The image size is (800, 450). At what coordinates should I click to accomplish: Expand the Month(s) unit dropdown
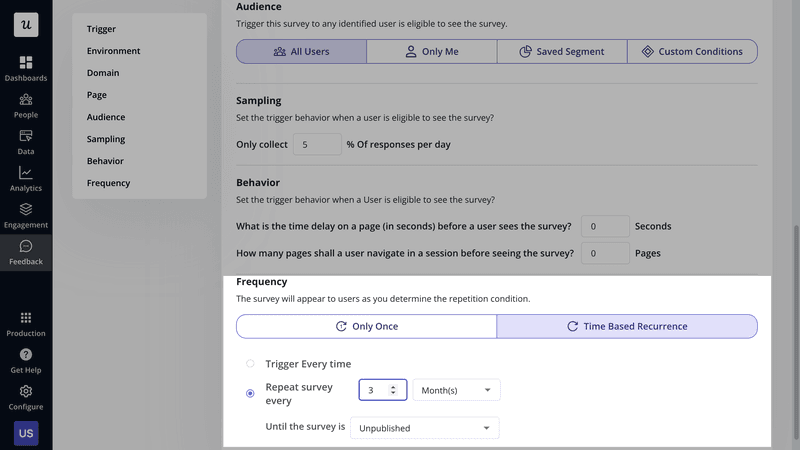457,390
